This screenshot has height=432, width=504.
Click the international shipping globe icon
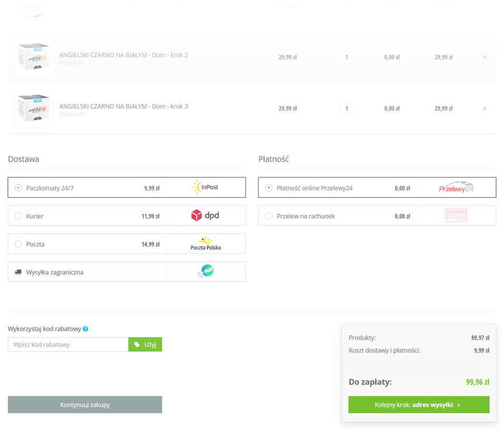point(206,272)
